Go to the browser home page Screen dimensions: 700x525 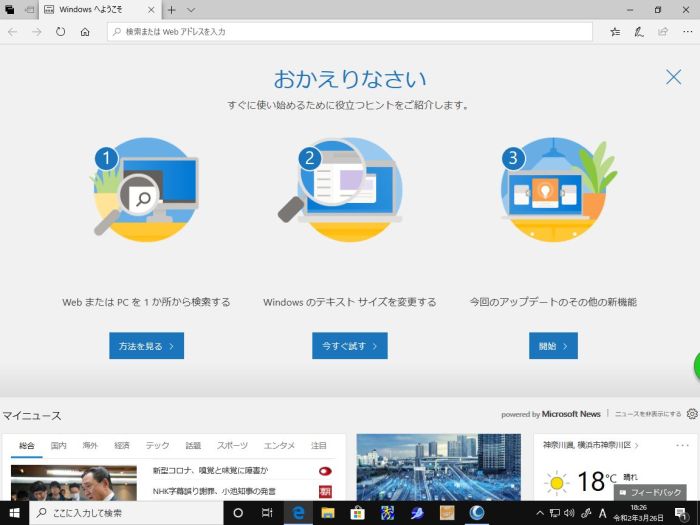pyautogui.click(x=85, y=32)
